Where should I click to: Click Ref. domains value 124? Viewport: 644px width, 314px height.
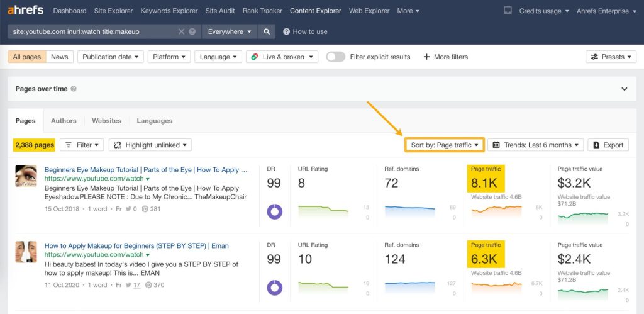coord(395,259)
